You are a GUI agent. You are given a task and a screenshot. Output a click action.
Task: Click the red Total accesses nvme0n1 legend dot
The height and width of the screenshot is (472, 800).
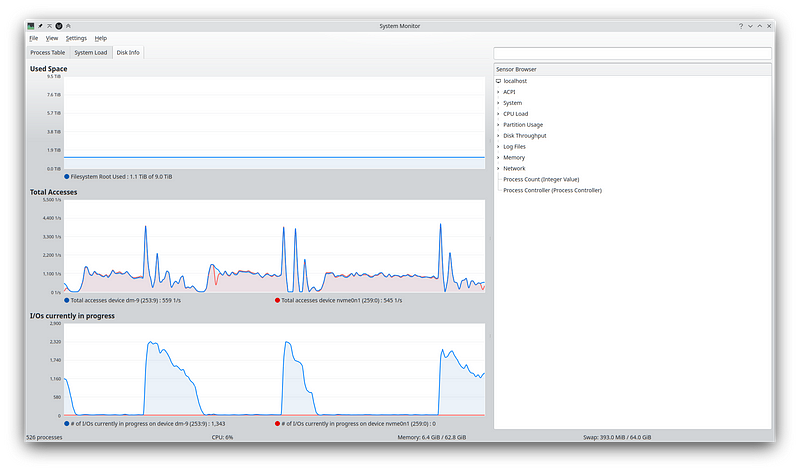point(278,301)
